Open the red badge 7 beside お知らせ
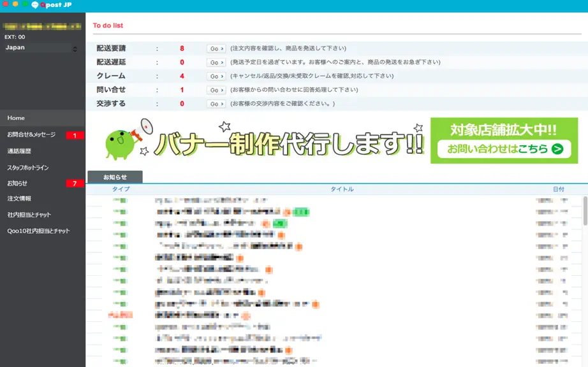 pos(75,183)
